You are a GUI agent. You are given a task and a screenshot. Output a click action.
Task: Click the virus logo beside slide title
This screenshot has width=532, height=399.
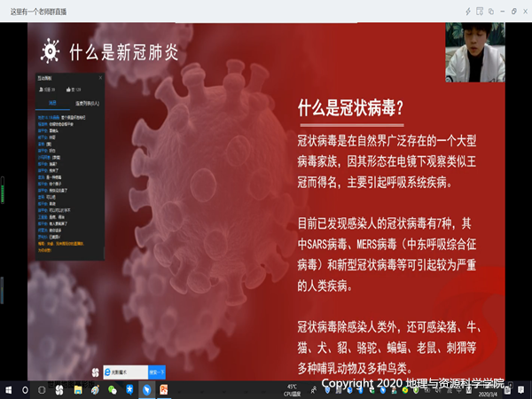pos(51,51)
